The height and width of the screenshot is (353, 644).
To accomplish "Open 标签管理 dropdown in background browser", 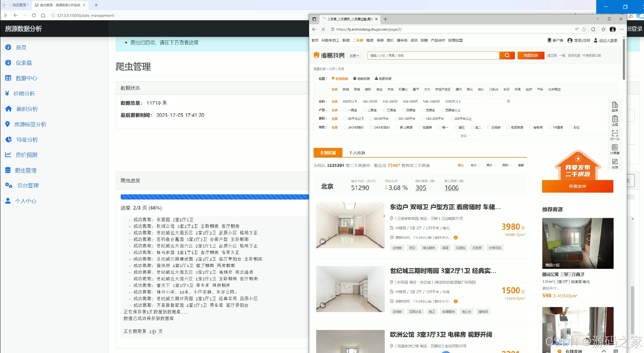I will [x=20, y=5].
